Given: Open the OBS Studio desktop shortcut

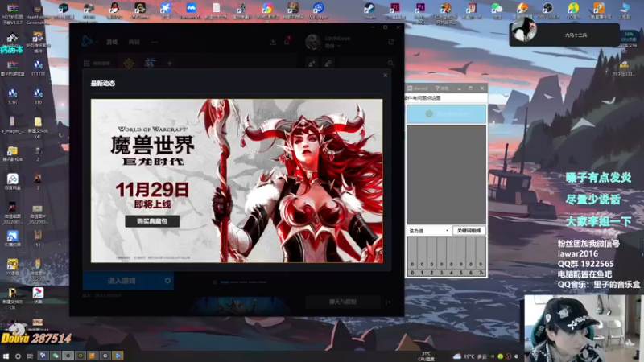Looking at the screenshot, I should pos(547,10).
